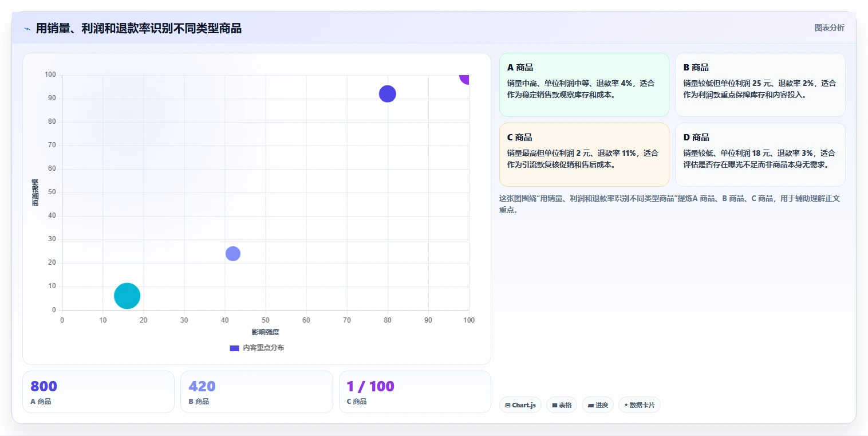This screenshot has height=436, width=868.
Task: Click the Chart.js tag chip
Action: click(x=520, y=405)
